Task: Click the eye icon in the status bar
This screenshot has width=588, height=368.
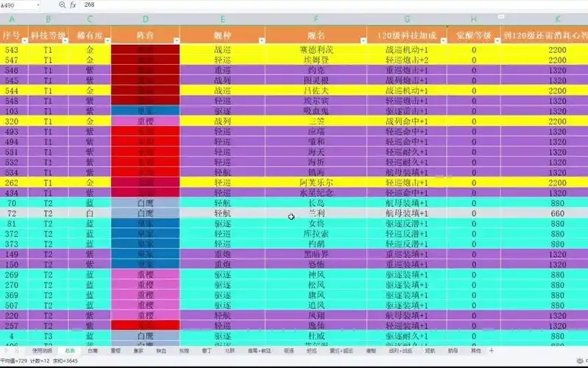Action: 580,361
